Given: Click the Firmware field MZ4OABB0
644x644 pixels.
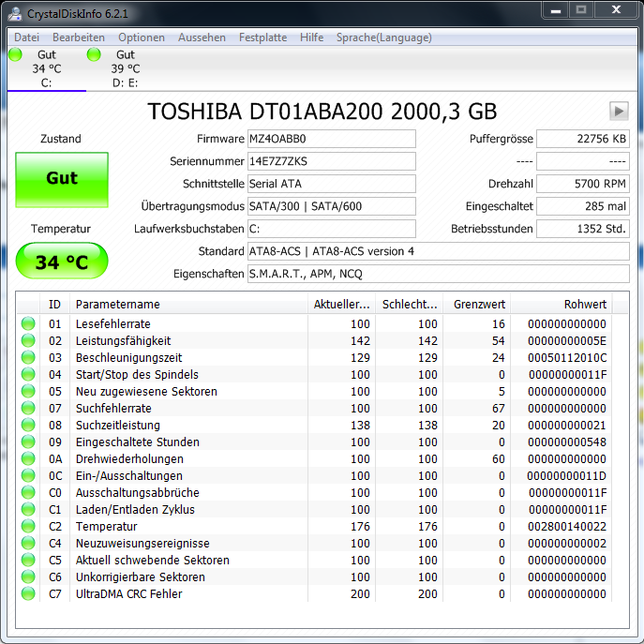Looking at the screenshot, I should 332,139.
